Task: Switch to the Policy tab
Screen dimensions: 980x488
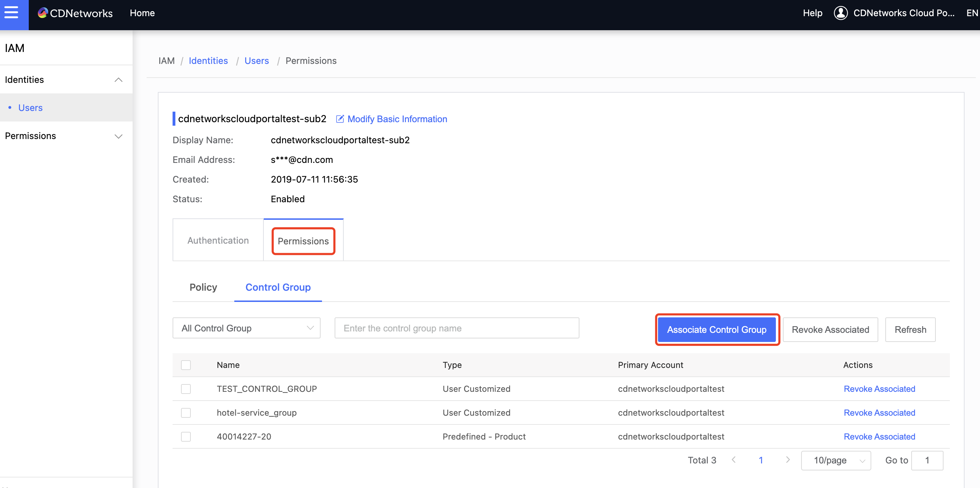Action: tap(204, 287)
